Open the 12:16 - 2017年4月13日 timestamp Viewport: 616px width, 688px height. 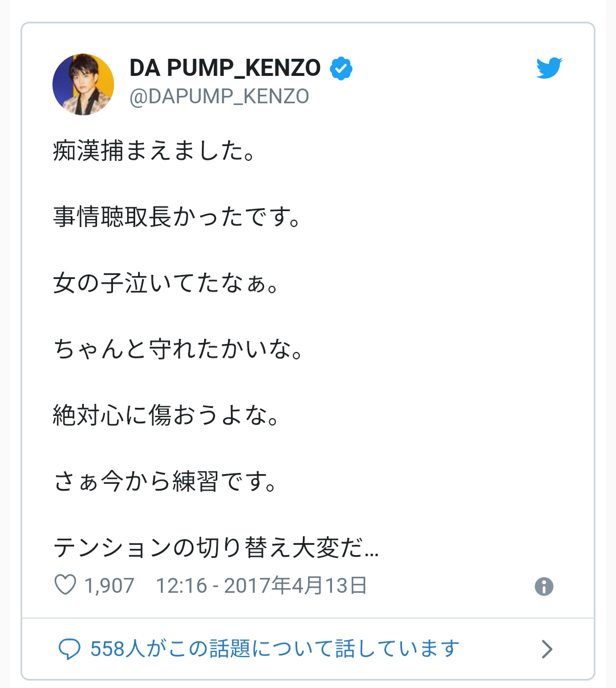(261, 586)
